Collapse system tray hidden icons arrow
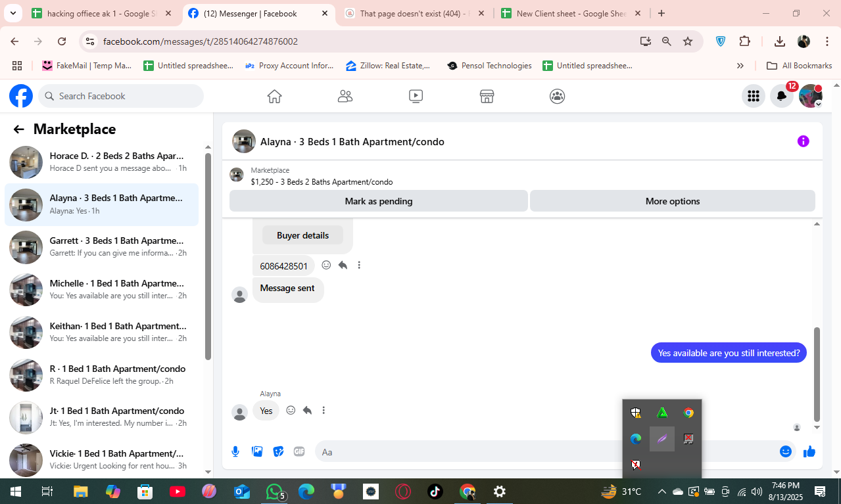The height and width of the screenshot is (504, 841). coord(662,492)
